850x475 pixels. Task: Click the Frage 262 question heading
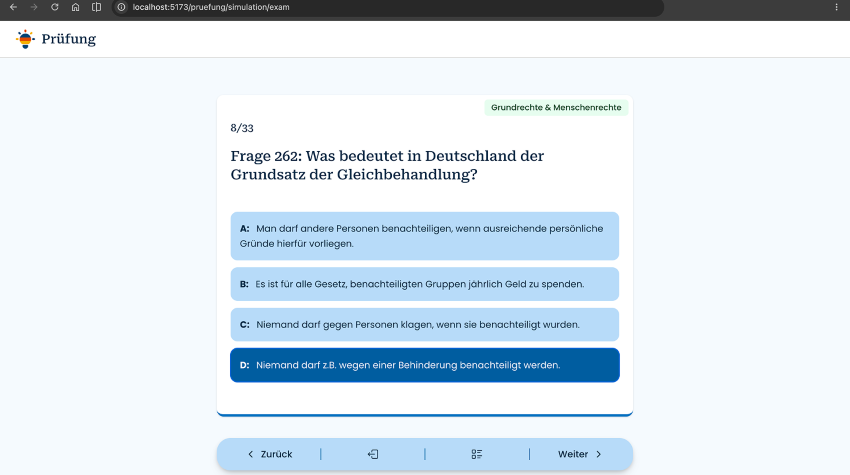tap(387, 165)
